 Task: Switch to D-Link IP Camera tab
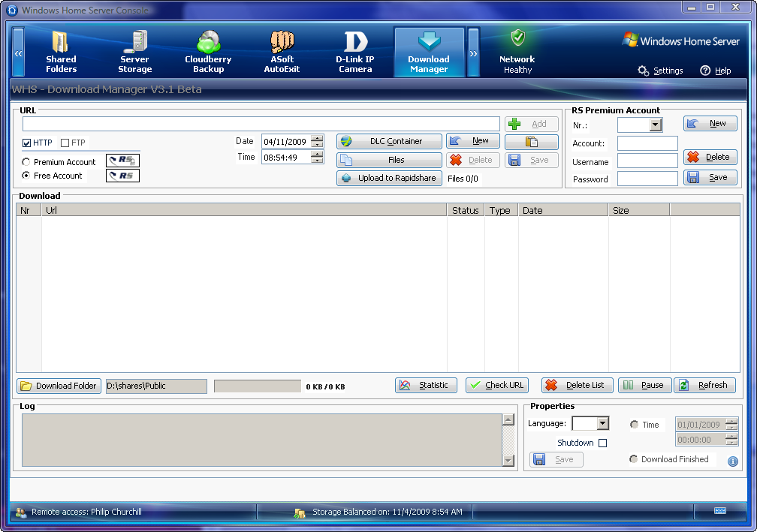tap(355, 52)
